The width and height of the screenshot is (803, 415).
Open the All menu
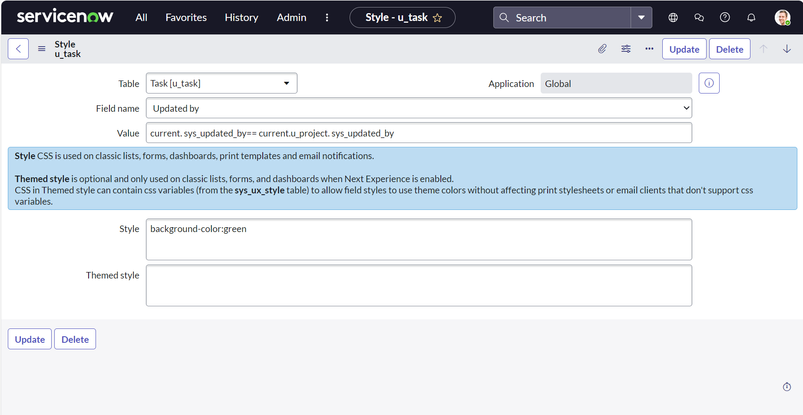click(141, 17)
